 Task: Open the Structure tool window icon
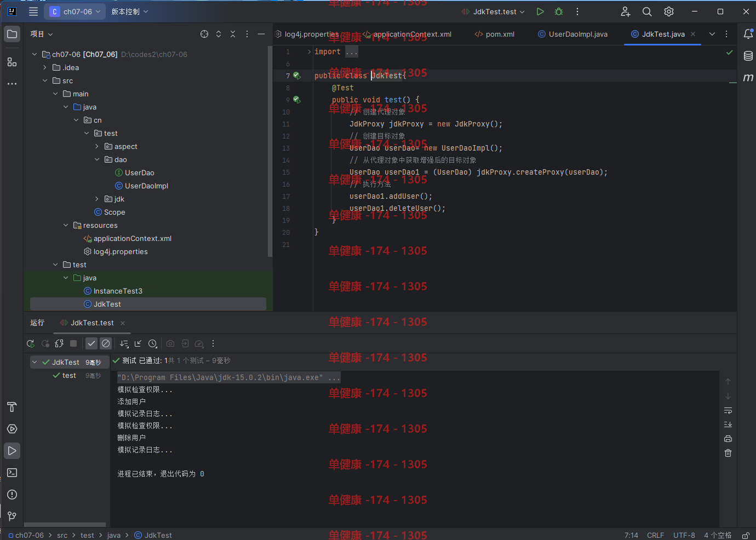(x=12, y=62)
